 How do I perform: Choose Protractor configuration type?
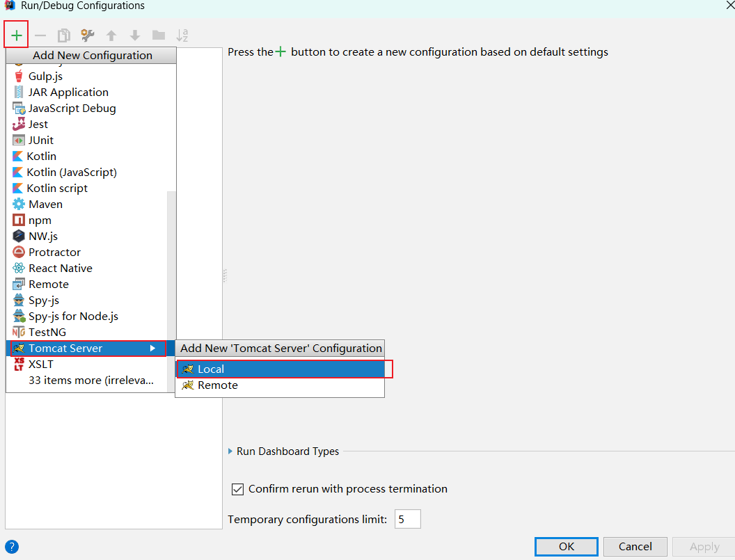click(x=87, y=252)
